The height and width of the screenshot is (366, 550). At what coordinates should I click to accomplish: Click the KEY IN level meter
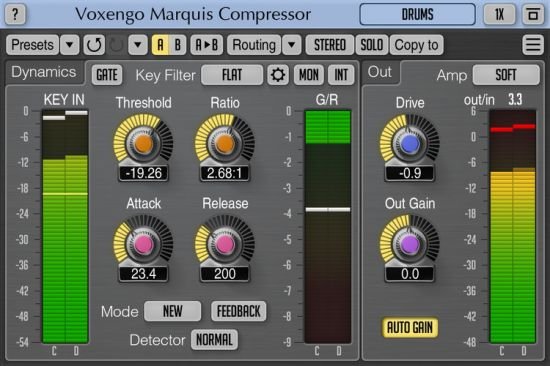click(x=65, y=227)
